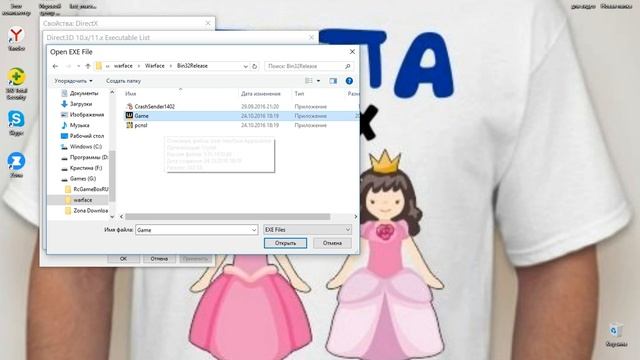Click the Открыть button
Image resolution: width=640 pixels, height=360 pixels.
[x=285, y=243]
